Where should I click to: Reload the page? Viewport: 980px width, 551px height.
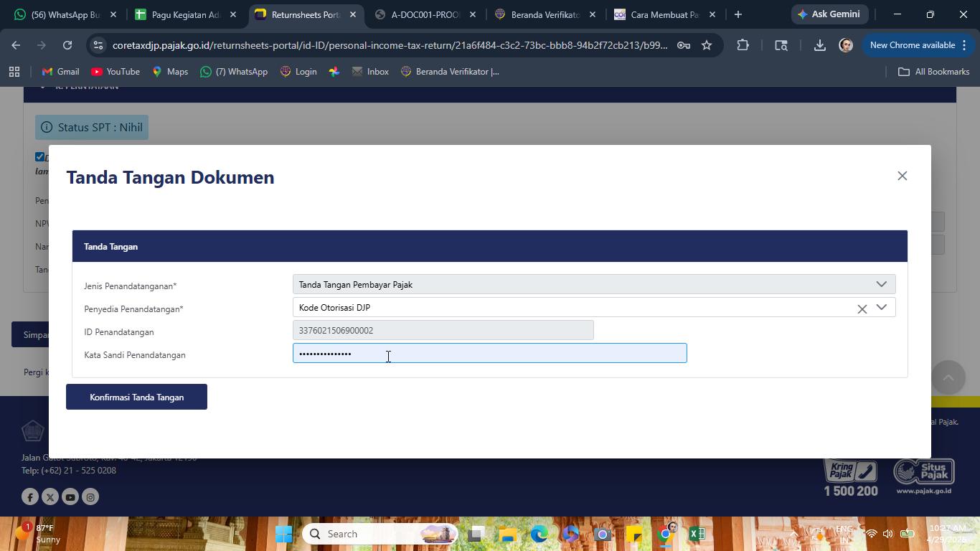point(67,45)
